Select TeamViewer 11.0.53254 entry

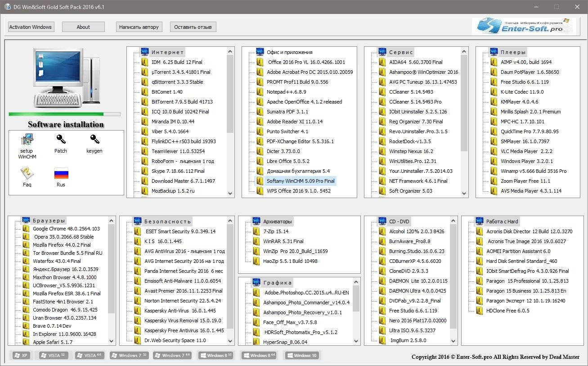tap(178, 151)
